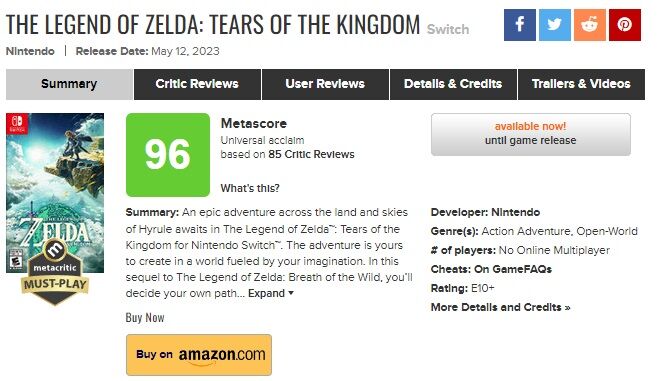This screenshot has height=381, width=662.
Task: Share the page via Facebook icon
Action: pos(520,25)
